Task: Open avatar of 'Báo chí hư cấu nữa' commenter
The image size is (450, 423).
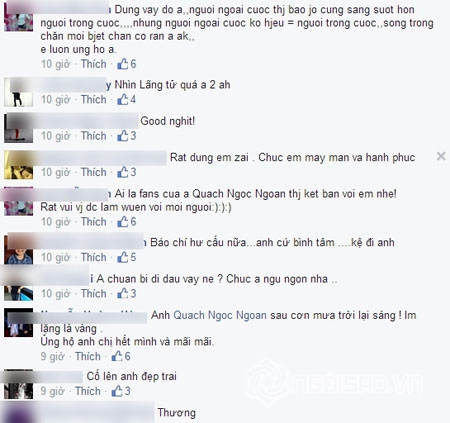Action: click(19, 250)
